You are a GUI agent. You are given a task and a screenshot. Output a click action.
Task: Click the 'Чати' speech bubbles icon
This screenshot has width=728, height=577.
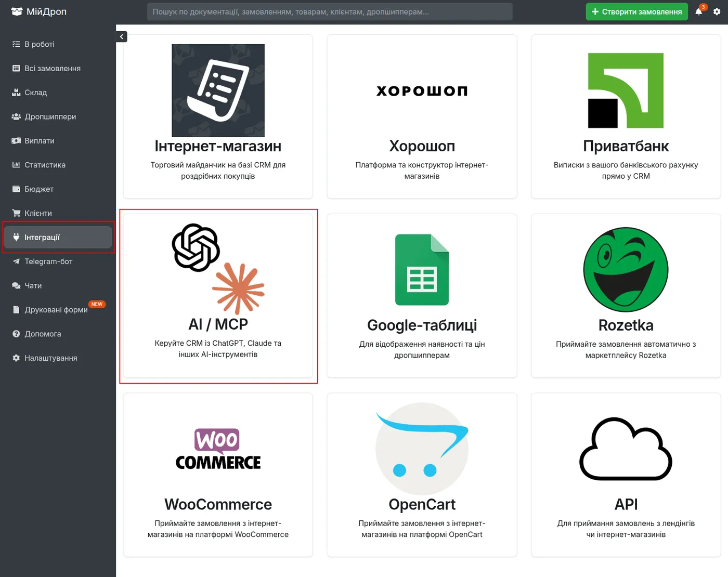pyautogui.click(x=16, y=285)
